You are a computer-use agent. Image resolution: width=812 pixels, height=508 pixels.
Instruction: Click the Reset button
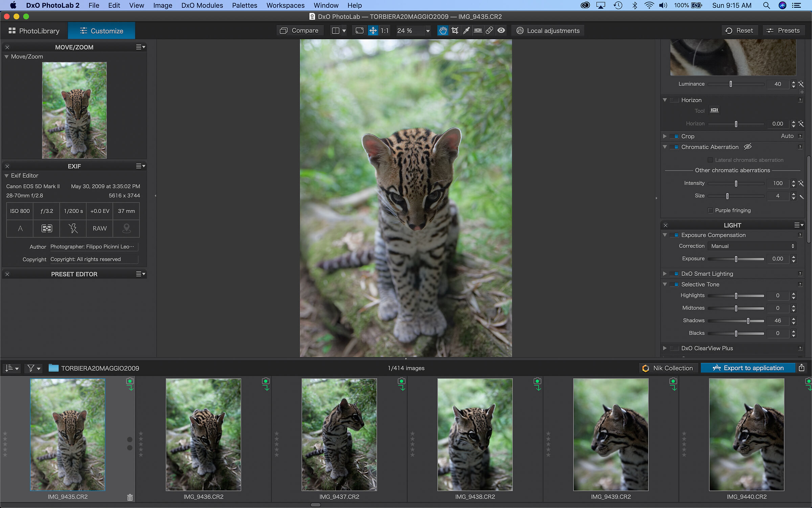click(x=739, y=30)
